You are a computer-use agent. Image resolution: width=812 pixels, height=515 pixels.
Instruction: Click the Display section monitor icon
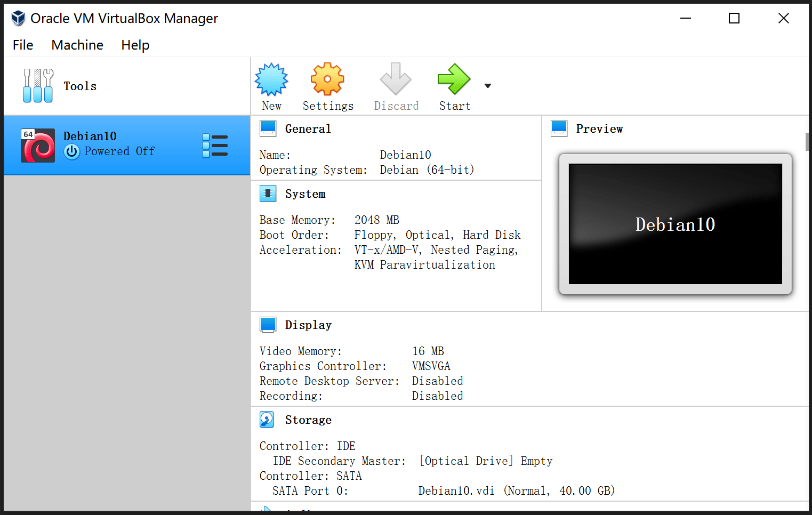click(268, 325)
